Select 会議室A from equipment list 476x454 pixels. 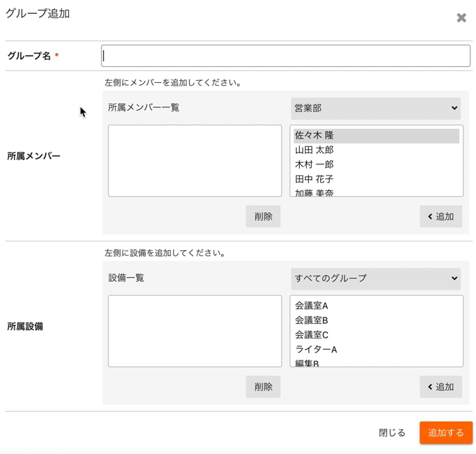(x=312, y=306)
